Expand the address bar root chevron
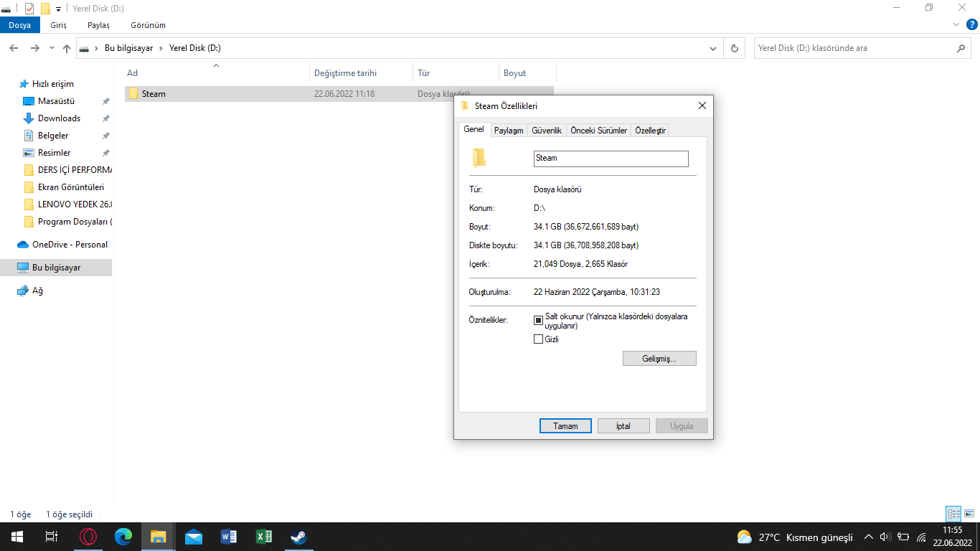 click(97, 48)
